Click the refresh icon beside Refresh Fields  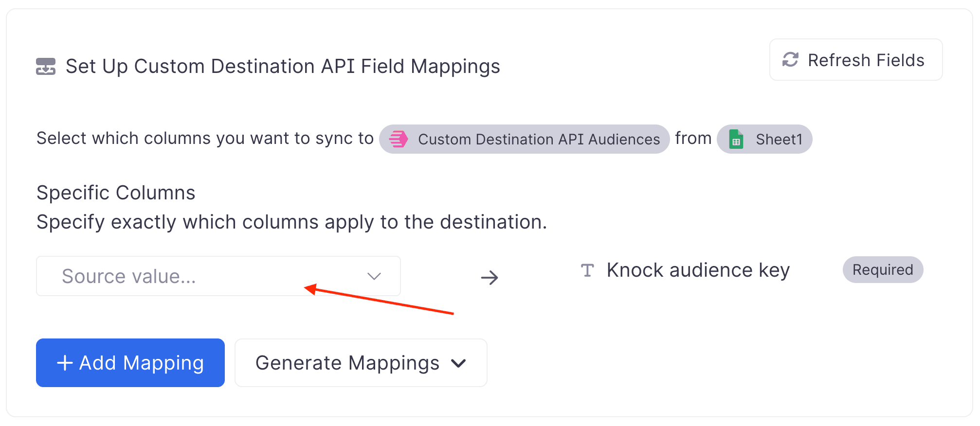point(791,59)
